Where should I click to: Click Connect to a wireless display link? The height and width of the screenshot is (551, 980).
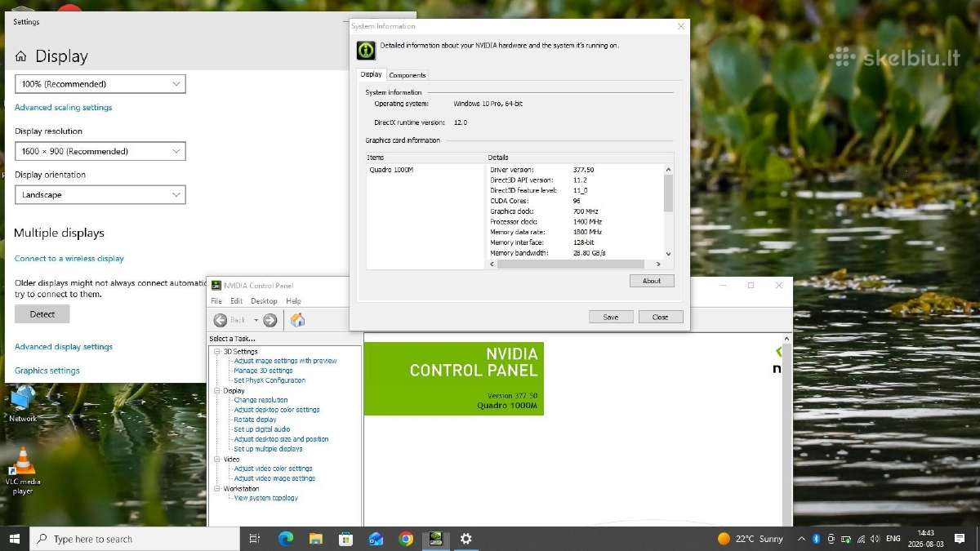[x=69, y=259]
